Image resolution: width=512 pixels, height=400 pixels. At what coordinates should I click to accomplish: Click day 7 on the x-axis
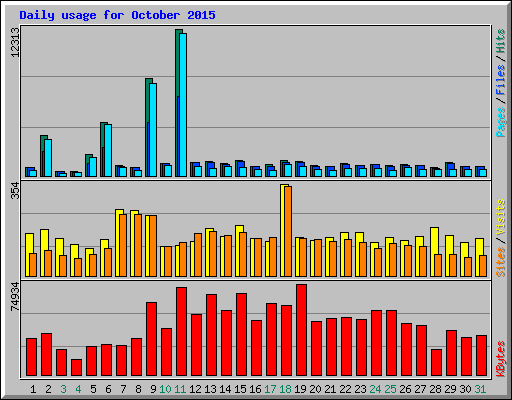tap(123, 389)
